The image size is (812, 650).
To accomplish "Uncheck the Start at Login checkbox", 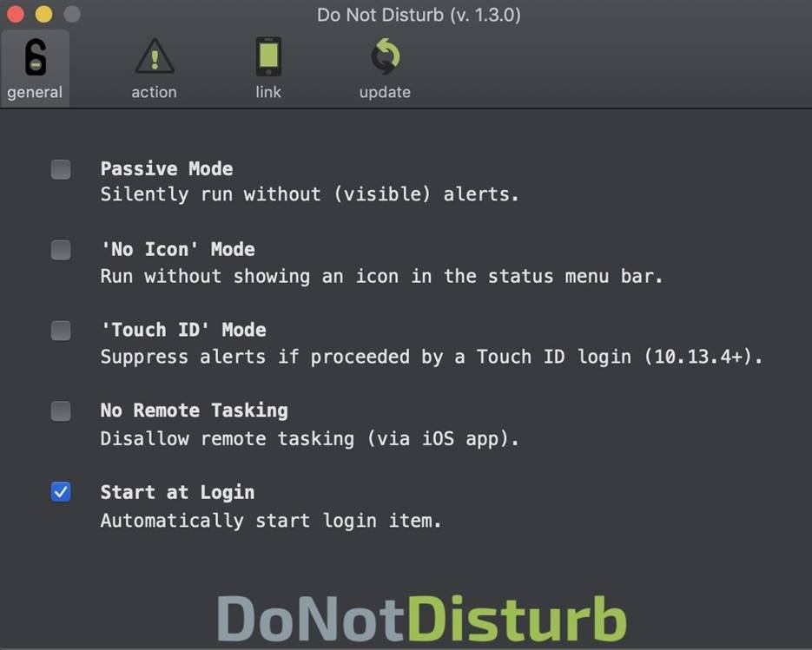I will [x=61, y=492].
